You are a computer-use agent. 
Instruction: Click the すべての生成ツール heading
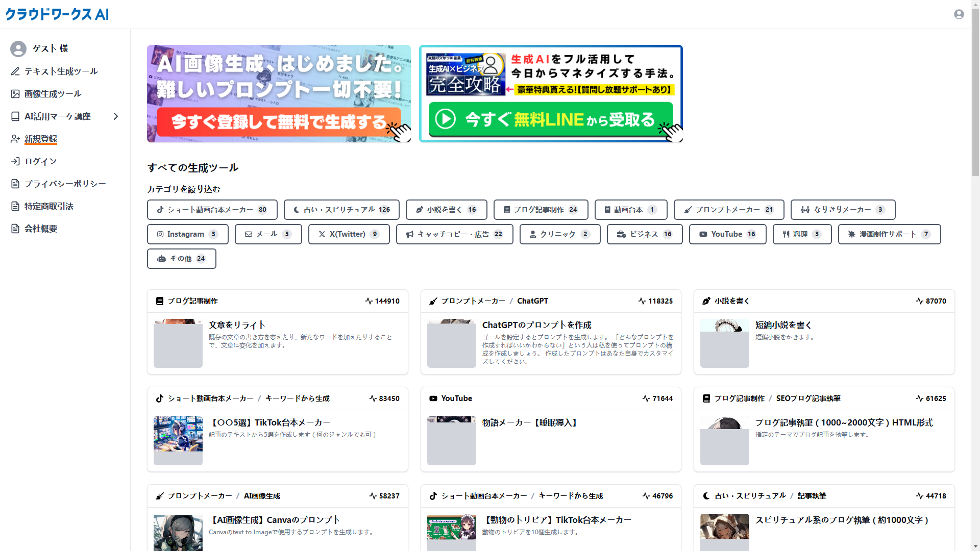pos(193,168)
